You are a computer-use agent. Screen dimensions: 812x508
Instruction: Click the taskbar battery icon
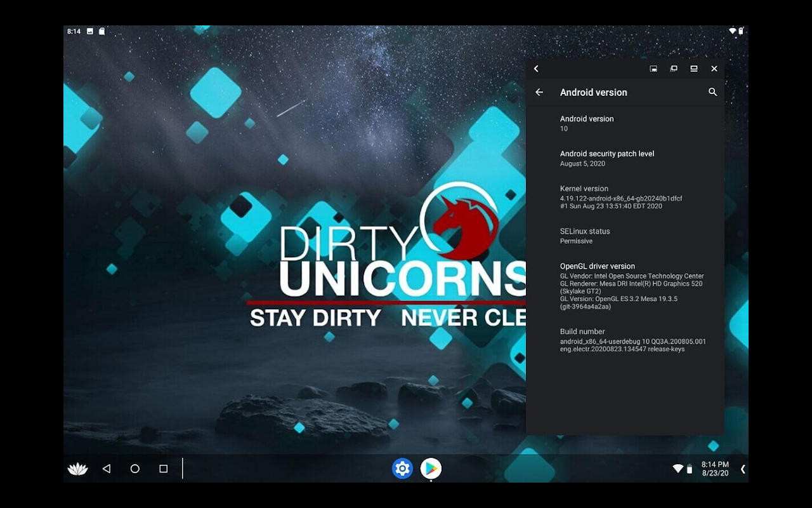(x=690, y=469)
